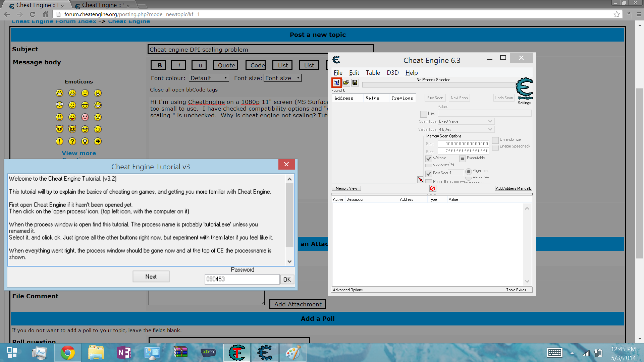Expand the Value Type 4 Bytes dropdown
644x362 pixels.
coord(466,129)
